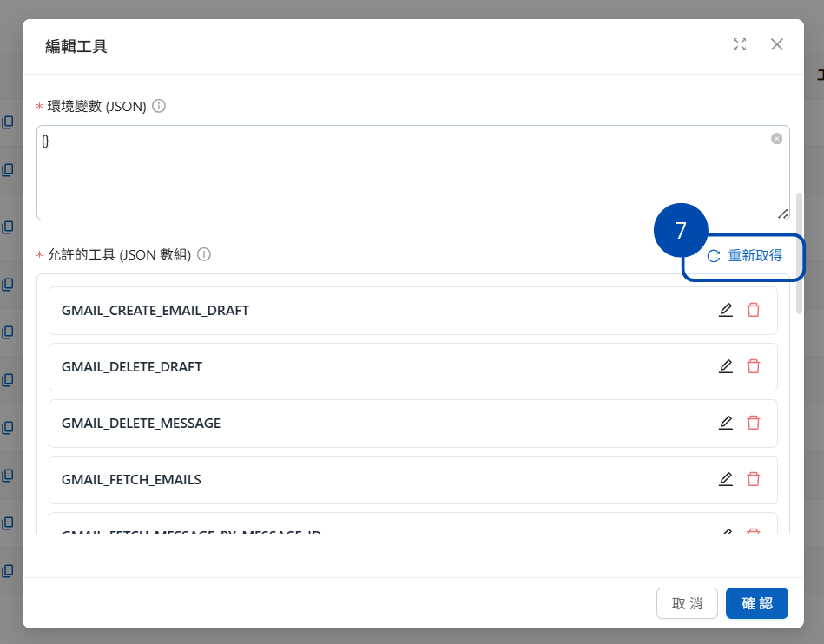Delete the GMAIL_CREATE_EMAIL_DRAFT tool entry
Viewport: 824px width, 644px height.
754,310
